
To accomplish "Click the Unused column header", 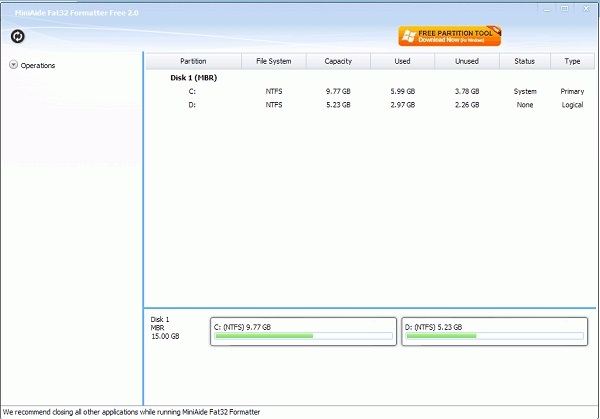I will pos(467,61).
